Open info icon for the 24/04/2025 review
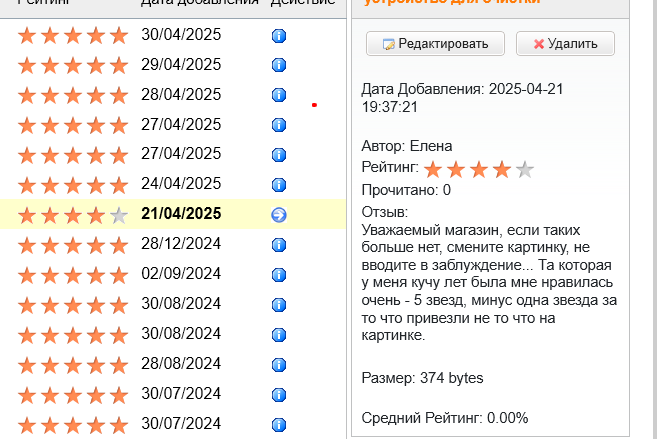This screenshot has width=657, height=439. pyautogui.click(x=279, y=185)
